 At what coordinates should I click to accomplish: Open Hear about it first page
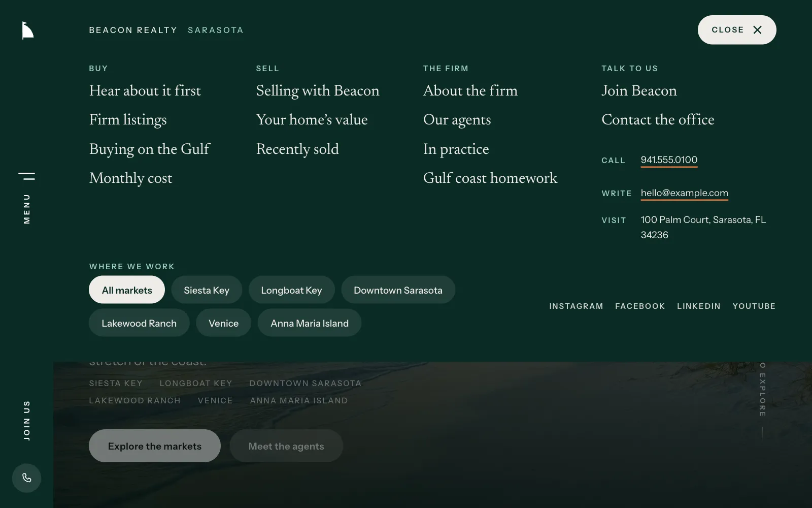[x=145, y=91]
